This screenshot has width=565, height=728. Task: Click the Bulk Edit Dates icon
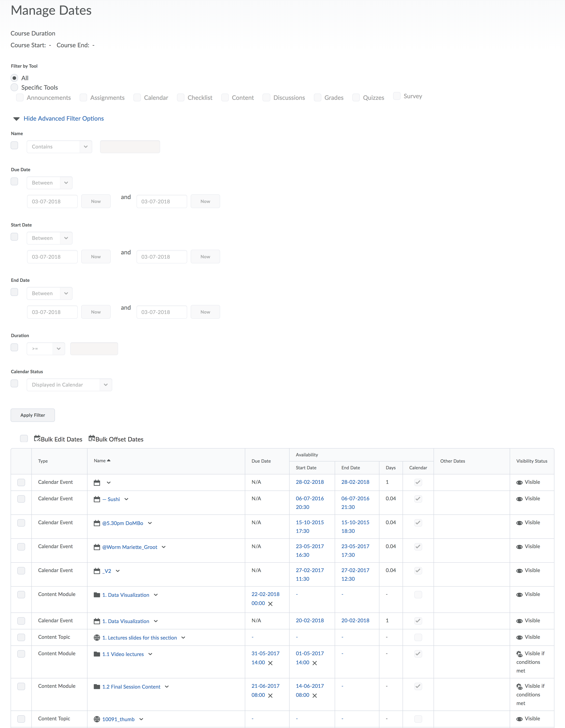click(37, 438)
